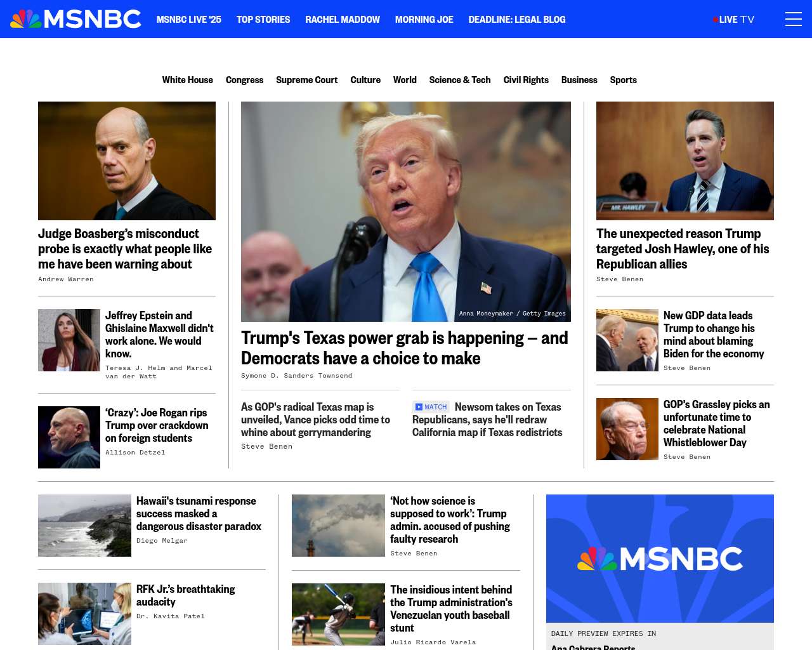Open Hawaii's tsunami response article
This screenshot has height=650, width=812.
point(199,514)
